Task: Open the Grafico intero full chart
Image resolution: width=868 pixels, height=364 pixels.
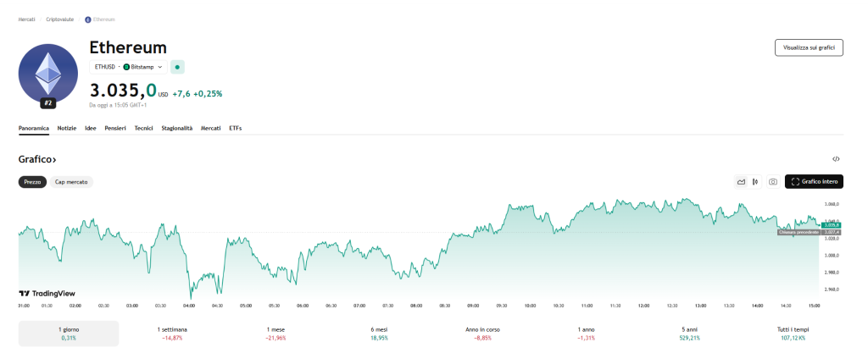Action: click(x=815, y=182)
